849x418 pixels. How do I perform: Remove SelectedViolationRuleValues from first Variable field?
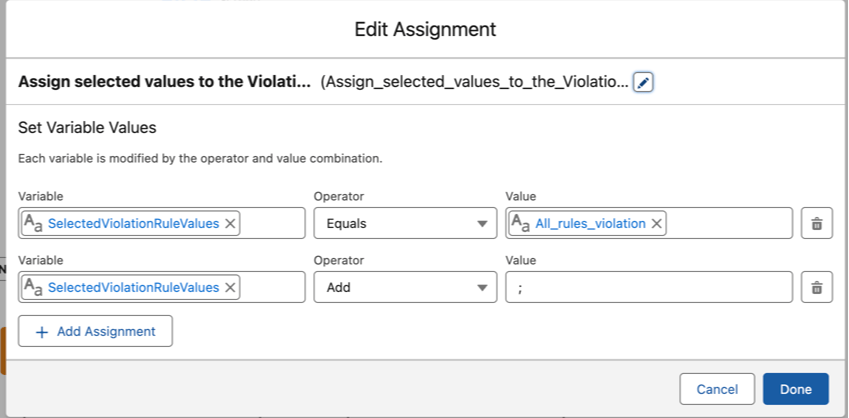click(x=230, y=224)
